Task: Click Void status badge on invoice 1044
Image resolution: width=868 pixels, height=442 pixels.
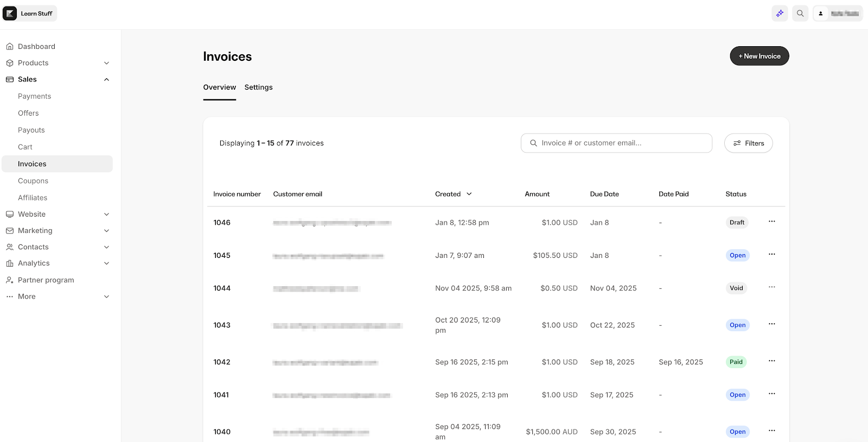Action: coord(736,288)
